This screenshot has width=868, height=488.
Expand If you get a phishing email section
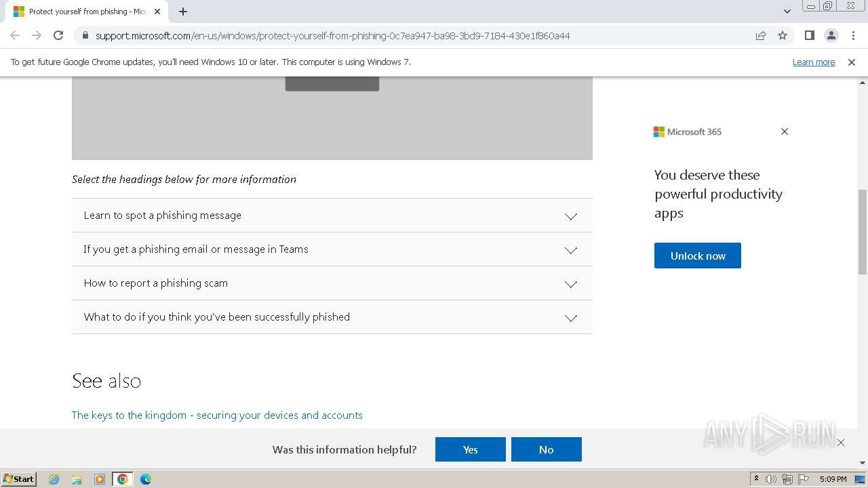[x=332, y=249]
